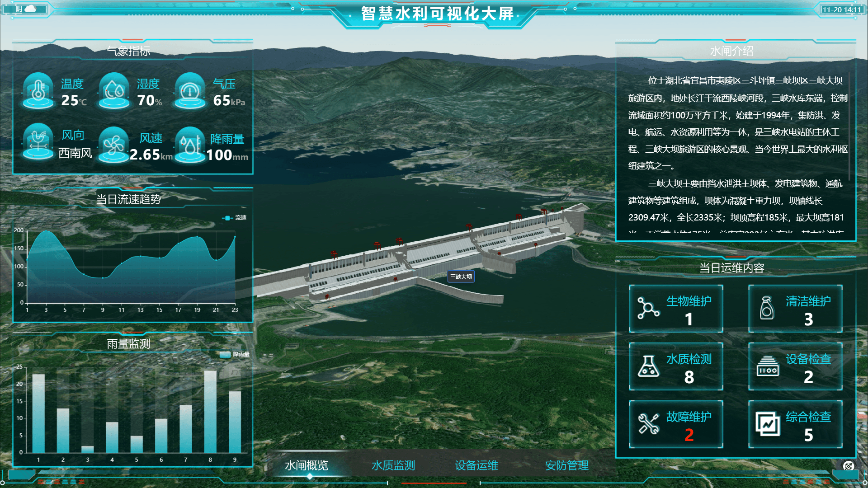This screenshot has height=488, width=868.
Task: Go to the 安防管理 tab
Action: tap(567, 465)
